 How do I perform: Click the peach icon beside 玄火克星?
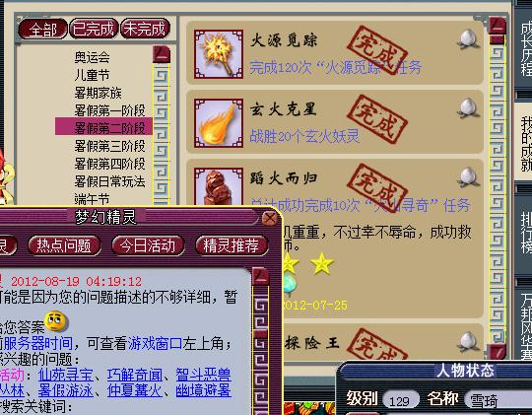469,108
